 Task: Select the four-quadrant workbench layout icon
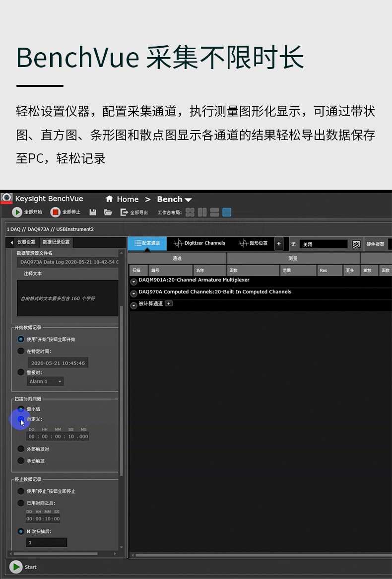click(190, 213)
